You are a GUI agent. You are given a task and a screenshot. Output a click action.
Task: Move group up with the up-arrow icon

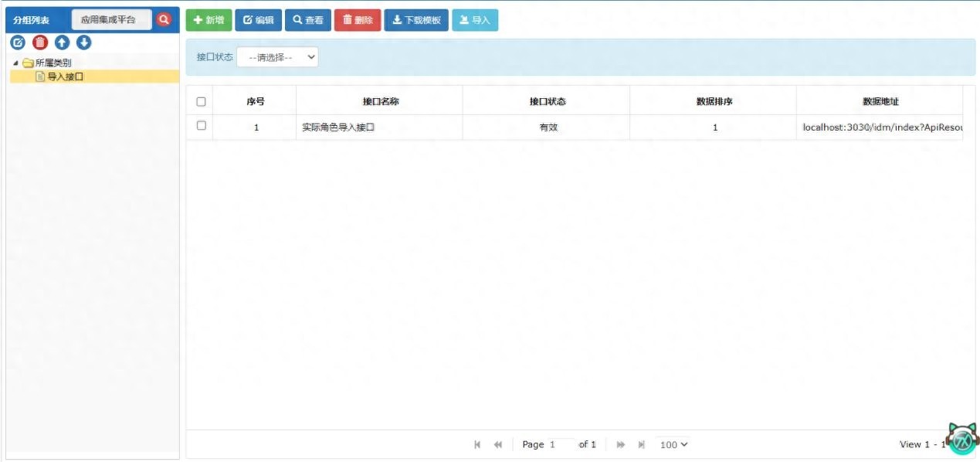62,42
